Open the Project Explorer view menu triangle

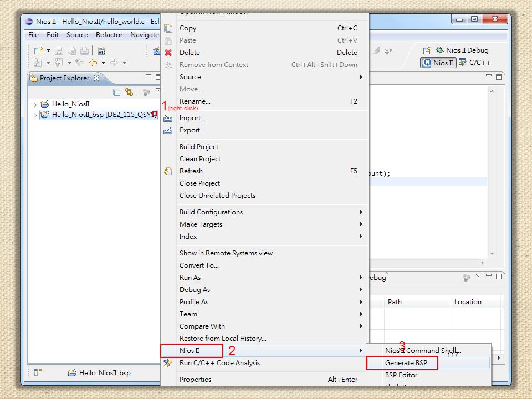coord(158,90)
